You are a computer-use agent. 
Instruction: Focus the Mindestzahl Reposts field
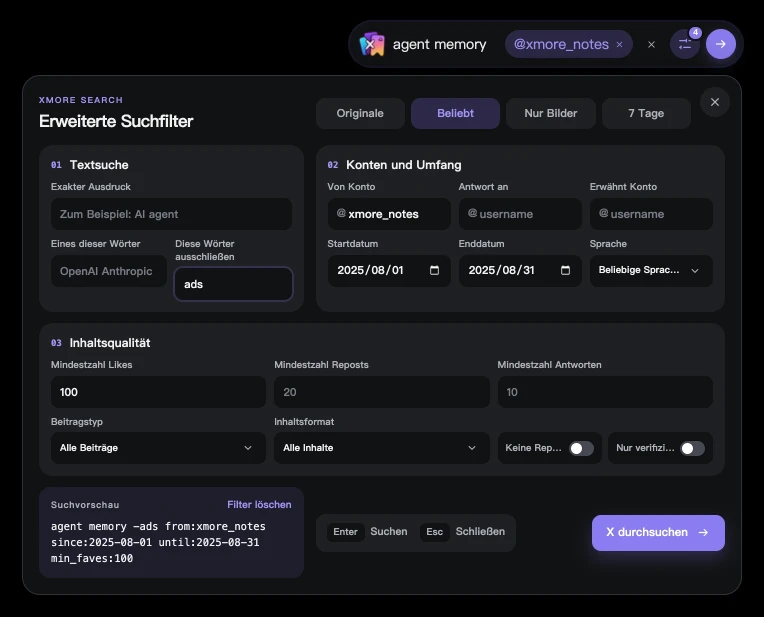click(382, 392)
